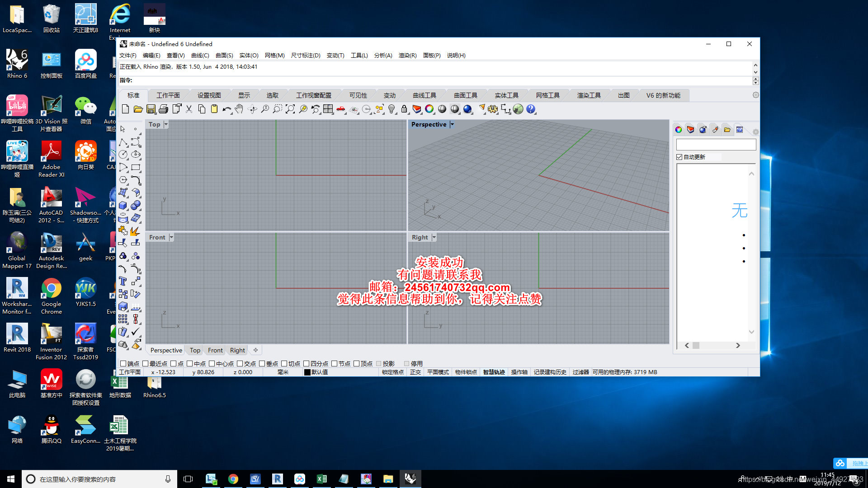Image resolution: width=868 pixels, height=488 pixels.
Task: Toggle 锁定格点 in the status bar
Action: [392, 372]
